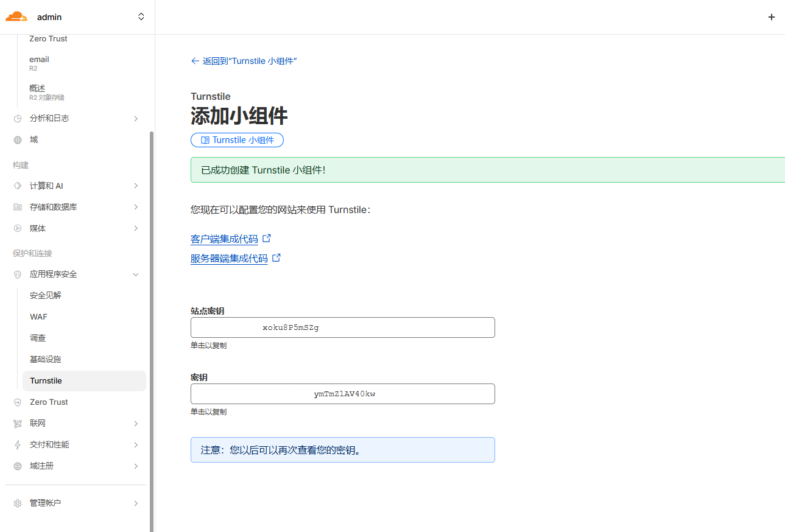Click the external link icon after 客户端集成代码
785x532 pixels.
tap(266, 239)
